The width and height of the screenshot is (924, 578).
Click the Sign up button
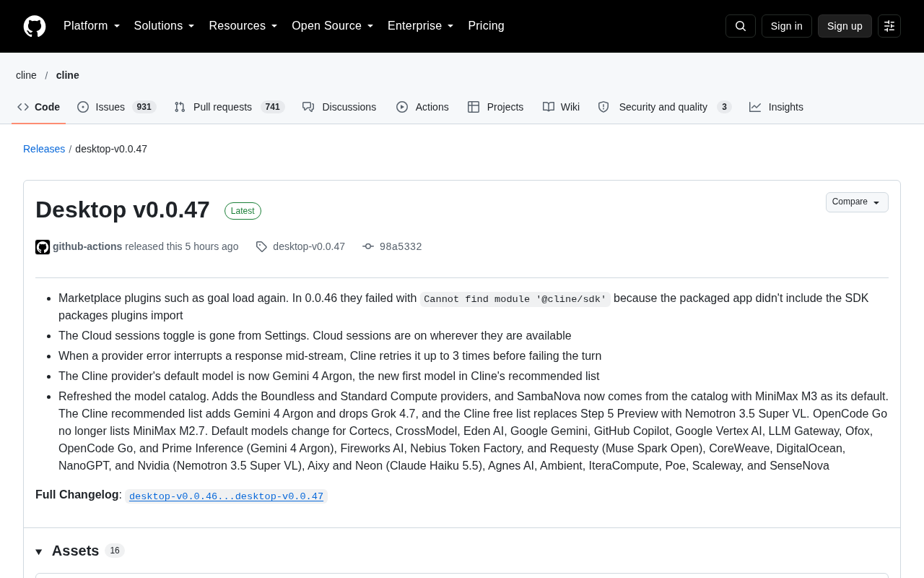point(845,26)
